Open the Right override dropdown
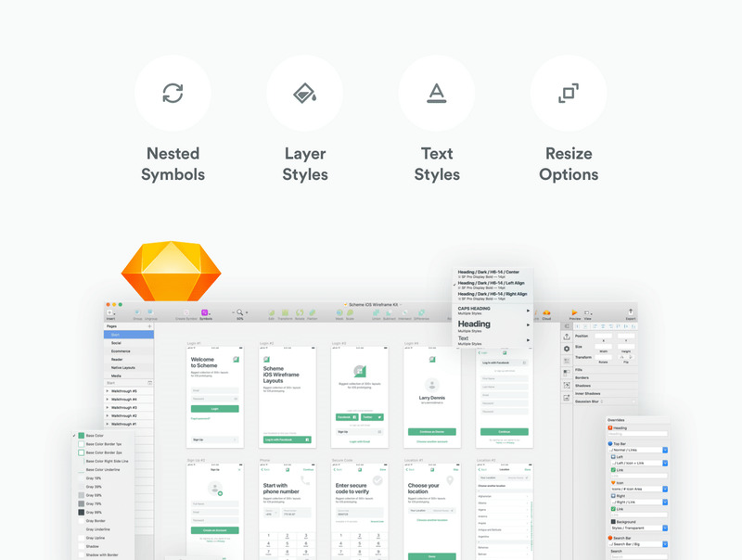The width and height of the screenshot is (742, 560). pyautogui.click(x=640, y=502)
